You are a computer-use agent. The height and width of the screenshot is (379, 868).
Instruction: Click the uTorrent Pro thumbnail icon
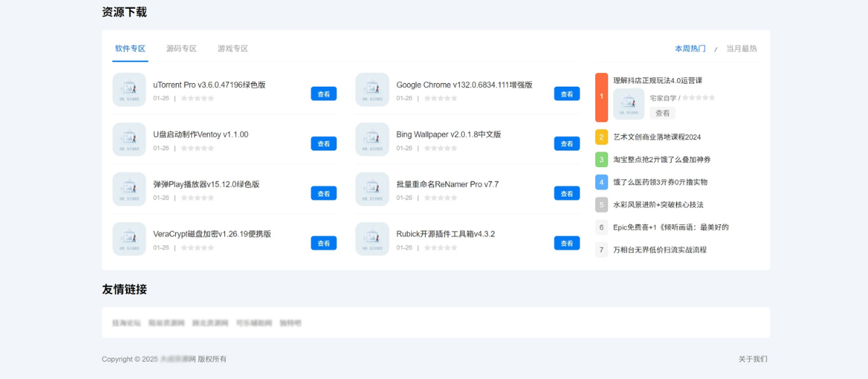(x=129, y=90)
